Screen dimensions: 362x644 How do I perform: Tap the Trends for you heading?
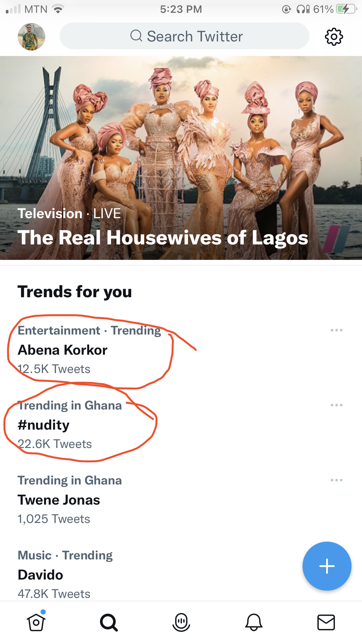tap(75, 292)
